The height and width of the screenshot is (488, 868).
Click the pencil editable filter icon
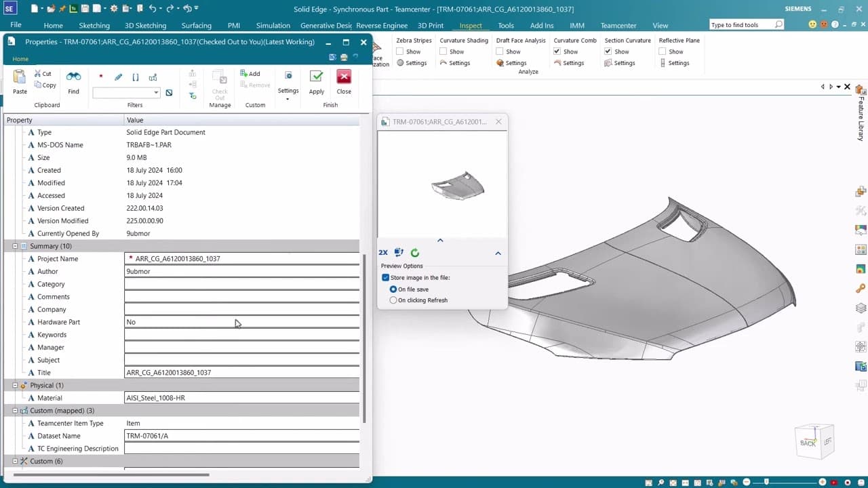(x=118, y=77)
